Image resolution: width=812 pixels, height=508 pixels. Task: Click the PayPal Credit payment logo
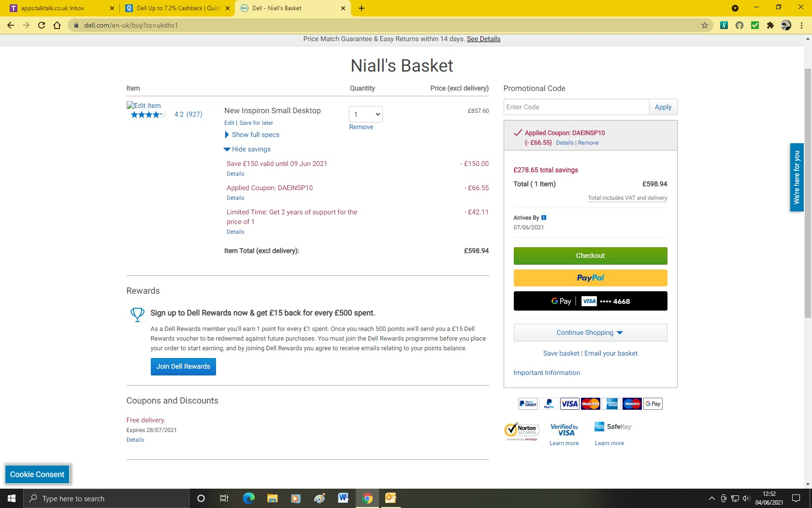click(528, 403)
